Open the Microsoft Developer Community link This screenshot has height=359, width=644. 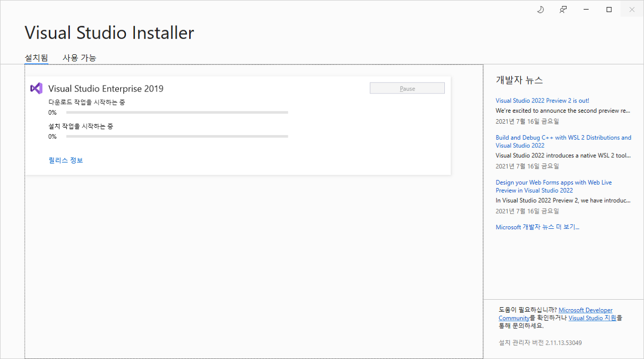tap(586, 310)
